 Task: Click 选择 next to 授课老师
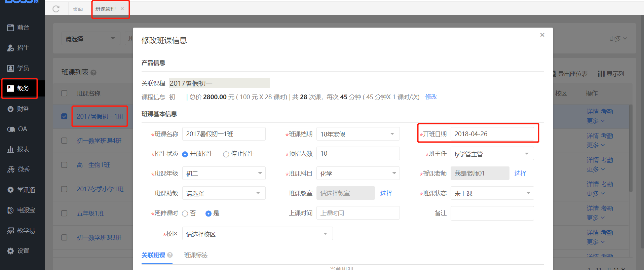click(x=520, y=173)
